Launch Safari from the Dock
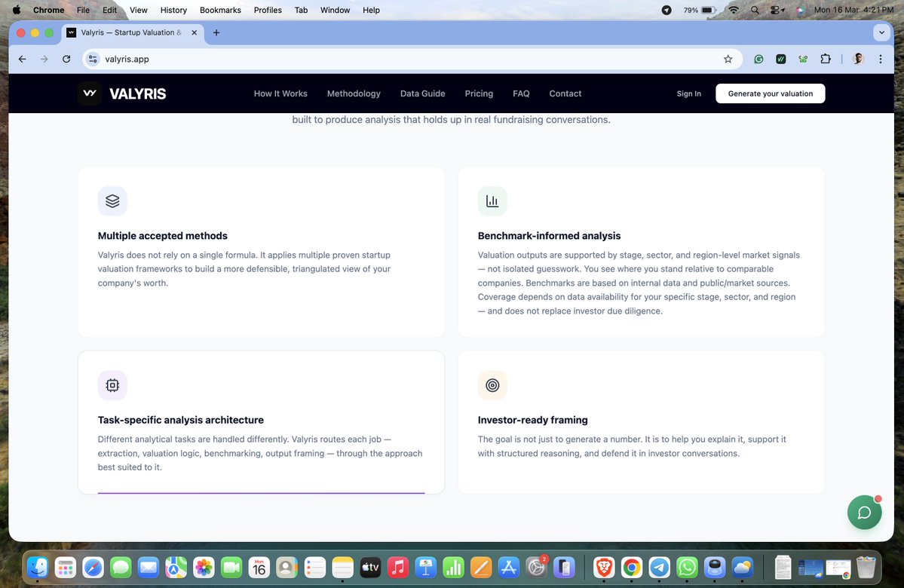Image resolution: width=904 pixels, height=588 pixels. (93, 568)
